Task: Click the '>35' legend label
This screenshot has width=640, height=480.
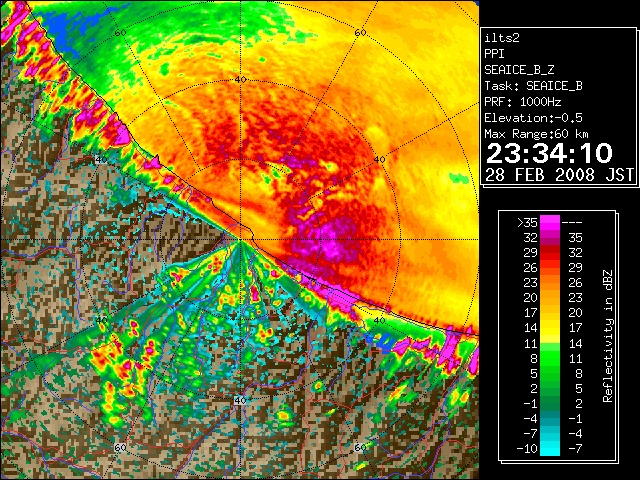Action: click(x=527, y=222)
